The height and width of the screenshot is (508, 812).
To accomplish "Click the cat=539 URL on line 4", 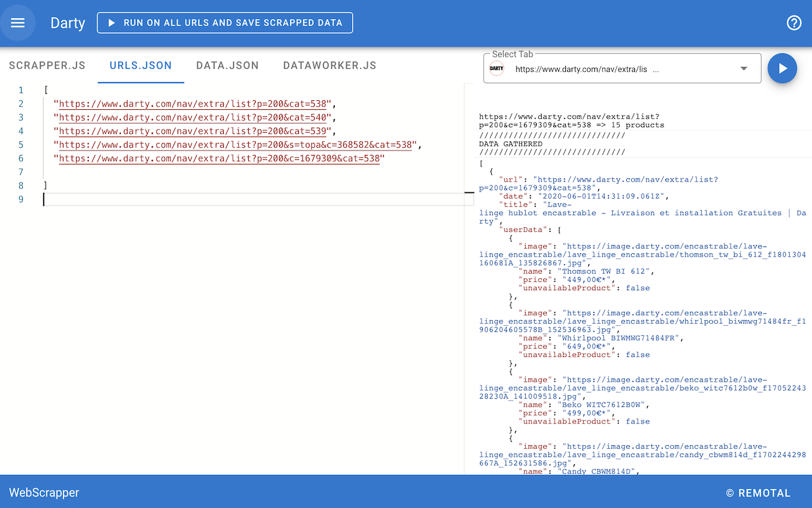I will (x=193, y=131).
